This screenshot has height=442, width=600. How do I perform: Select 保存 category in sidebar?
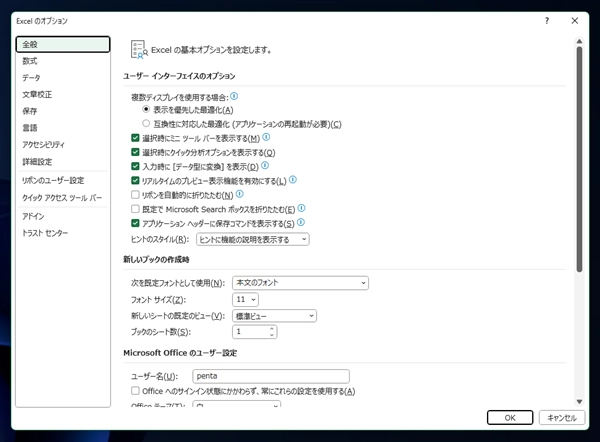63,111
